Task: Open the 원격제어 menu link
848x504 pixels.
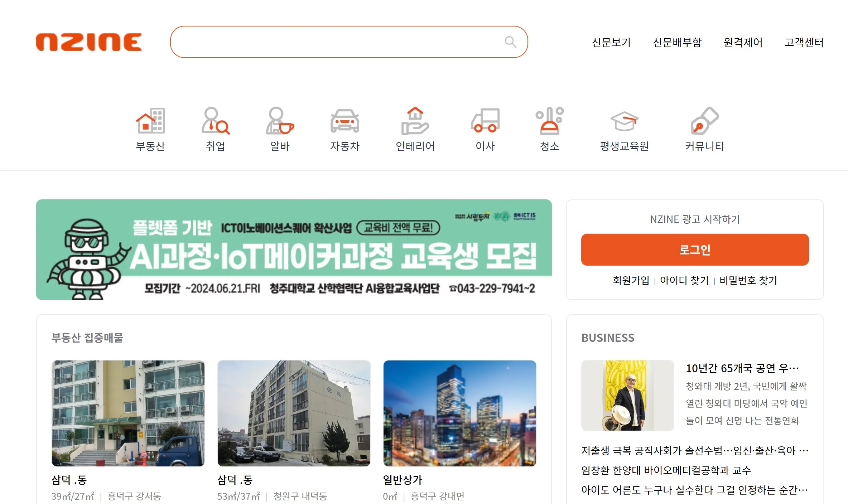Action: coord(743,43)
